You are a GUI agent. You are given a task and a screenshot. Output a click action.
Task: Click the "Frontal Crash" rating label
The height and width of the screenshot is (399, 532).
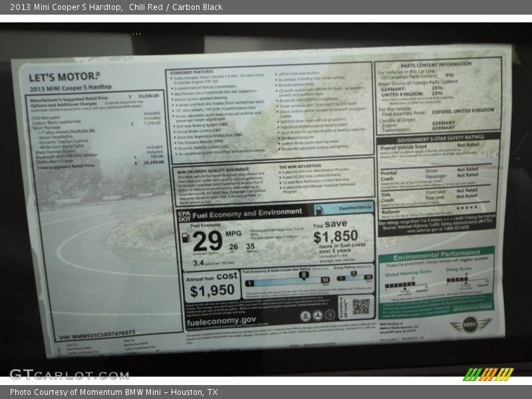(x=388, y=176)
